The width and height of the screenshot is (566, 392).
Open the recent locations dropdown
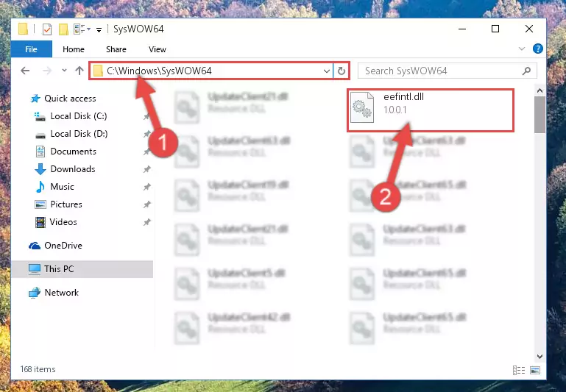pyautogui.click(x=64, y=71)
